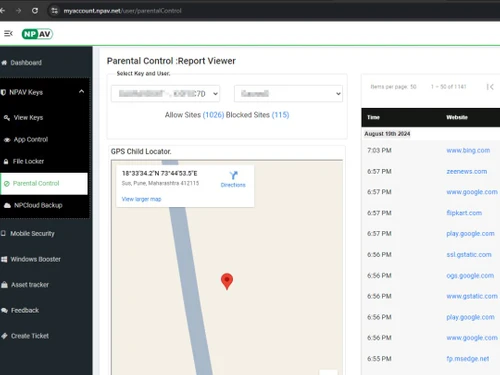Click the red location pin on map
This screenshot has height=375, width=500.
(x=227, y=281)
